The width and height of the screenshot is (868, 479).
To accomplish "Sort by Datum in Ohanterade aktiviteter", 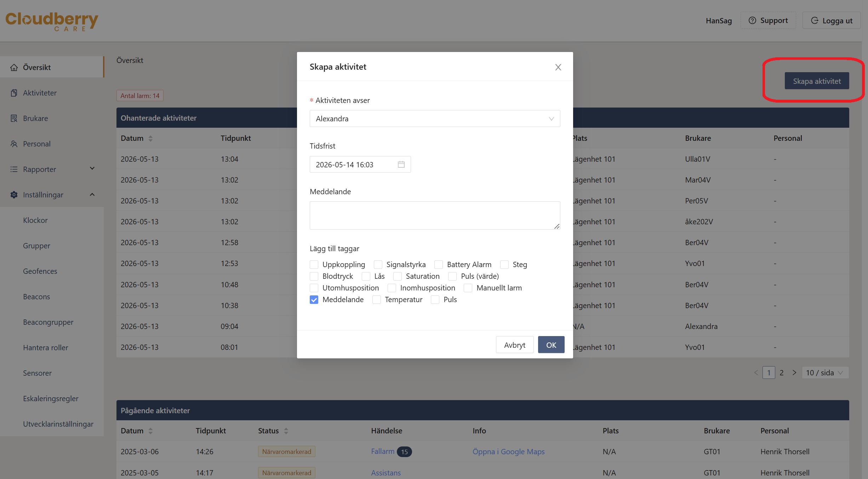I will pos(150,138).
